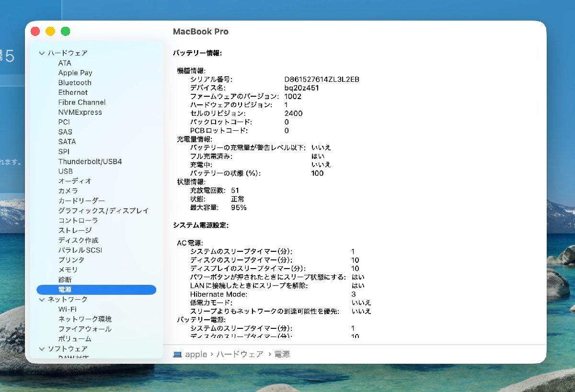
Task: Collapse the ハードウェア section chevron
Action: coord(42,53)
